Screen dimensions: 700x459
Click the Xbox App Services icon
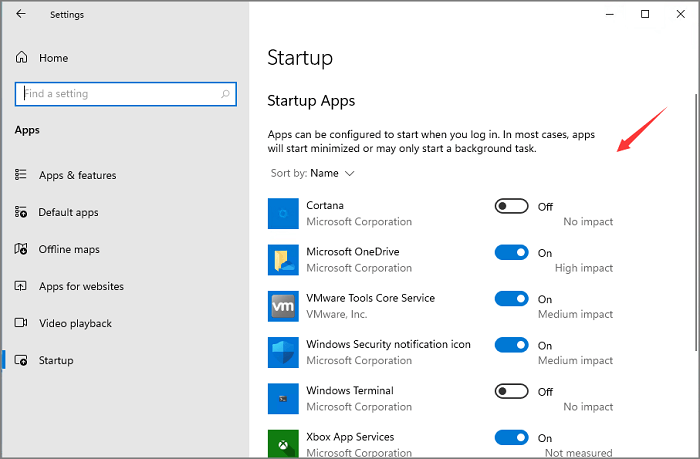click(x=284, y=443)
